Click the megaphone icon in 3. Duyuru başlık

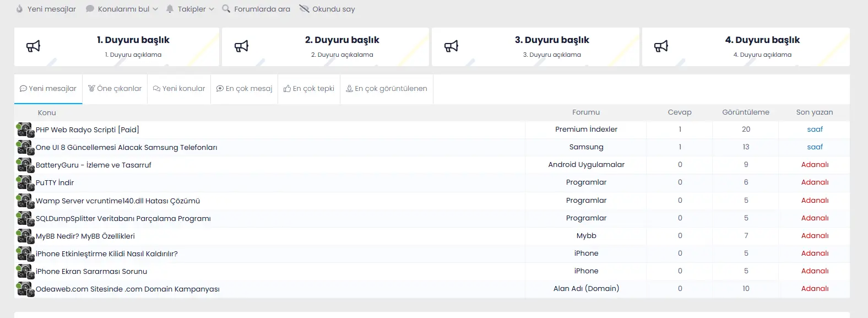[451, 46]
